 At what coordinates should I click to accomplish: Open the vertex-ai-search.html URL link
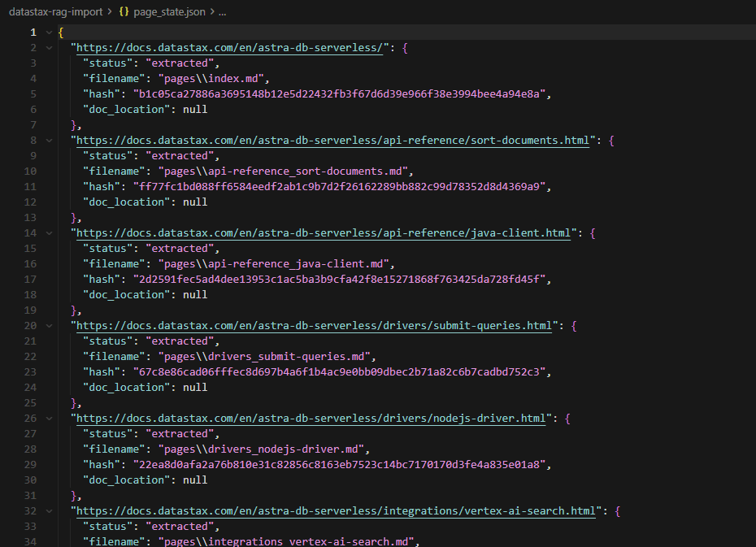tap(336, 511)
